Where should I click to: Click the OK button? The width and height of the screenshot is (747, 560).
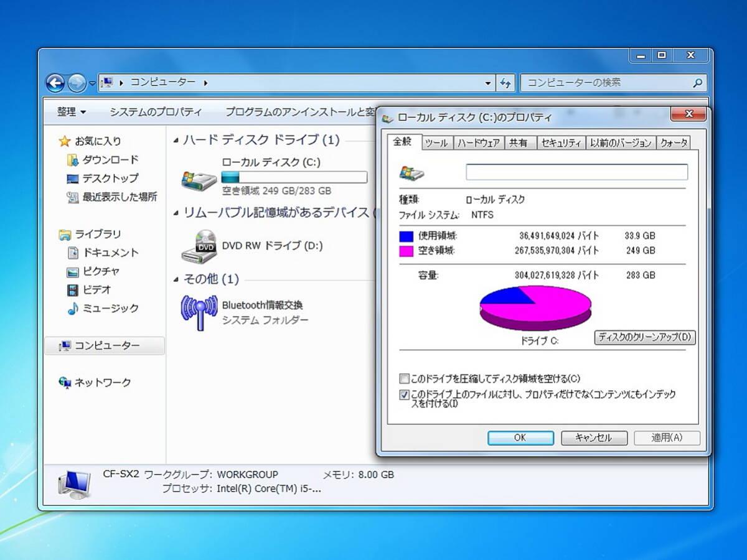[x=520, y=437]
